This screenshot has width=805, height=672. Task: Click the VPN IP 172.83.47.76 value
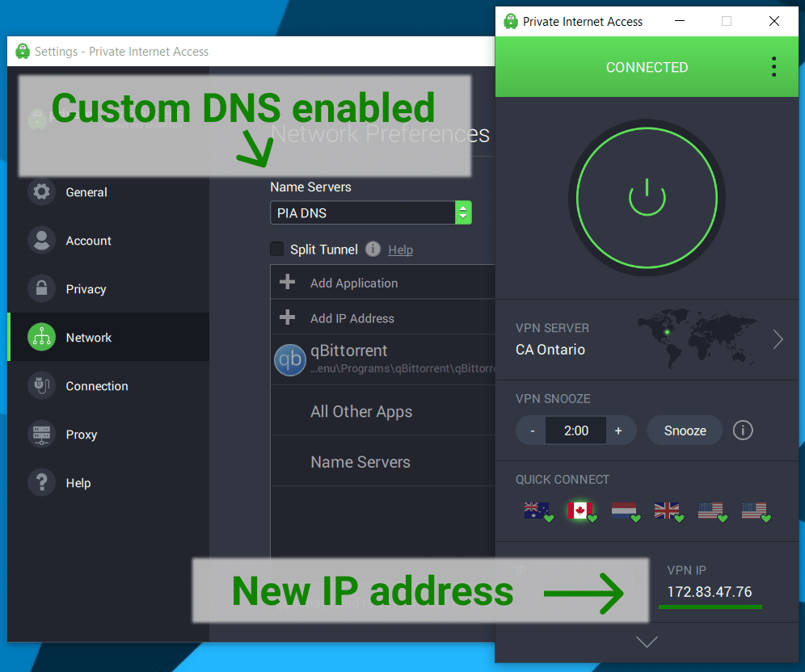click(x=710, y=591)
